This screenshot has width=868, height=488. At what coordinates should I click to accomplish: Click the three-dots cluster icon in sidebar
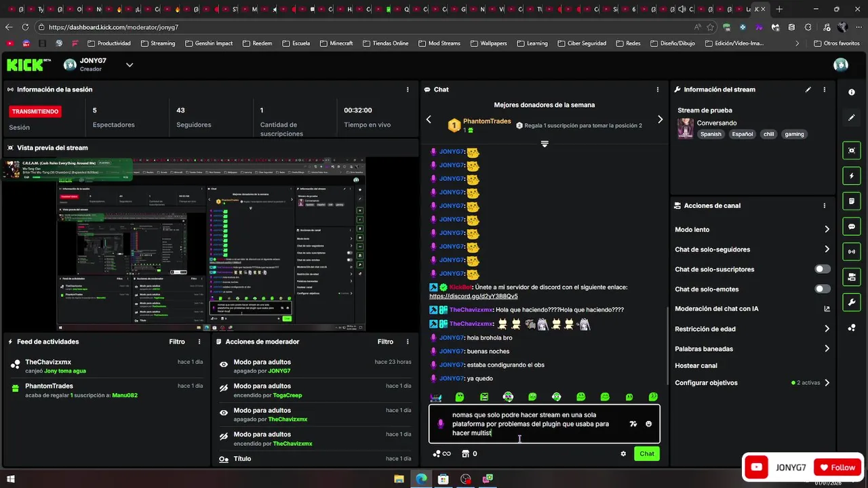pos(852,328)
